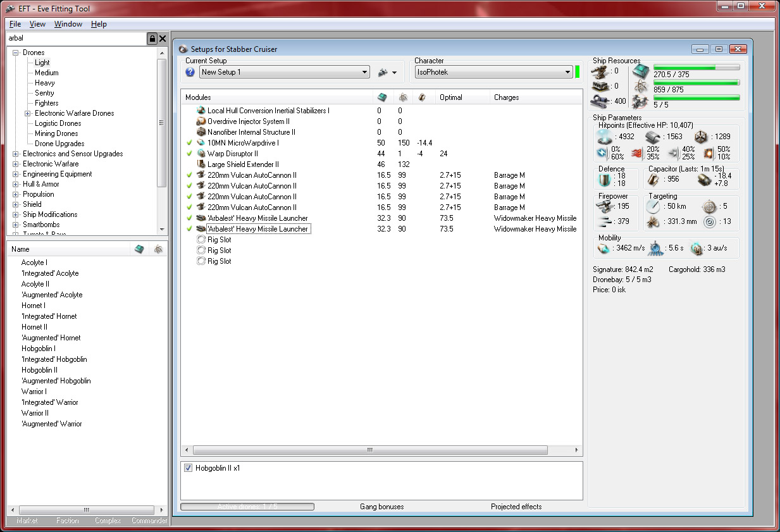This screenshot has width=780, height=532.
Task: Switch to the Faction tab
Action: point(68,521)
